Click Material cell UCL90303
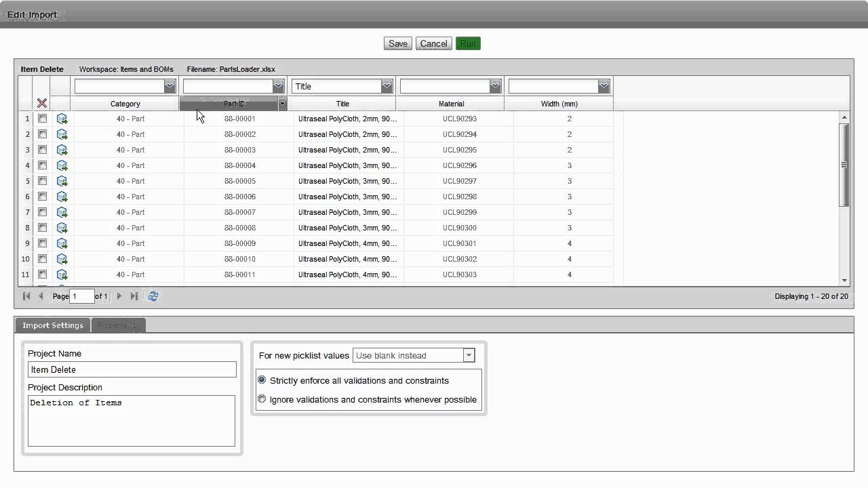Viewport: 868px width, 488px height. click(x=460, y=274)
